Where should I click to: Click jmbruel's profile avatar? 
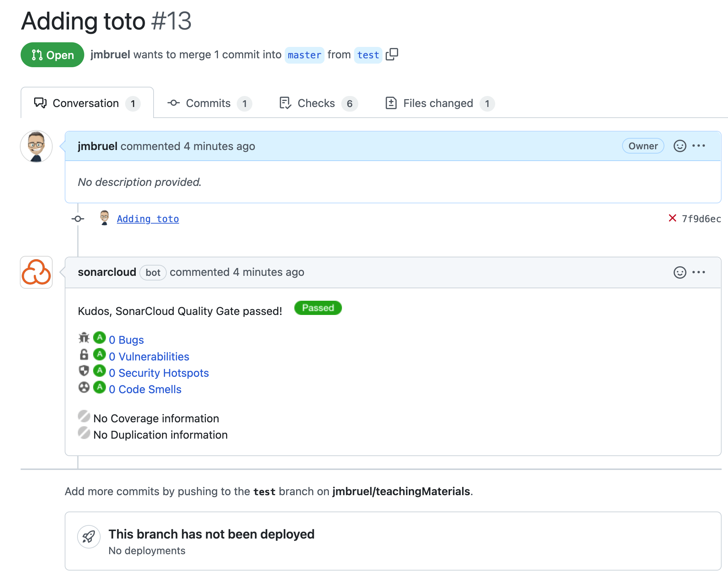point(36,146)
